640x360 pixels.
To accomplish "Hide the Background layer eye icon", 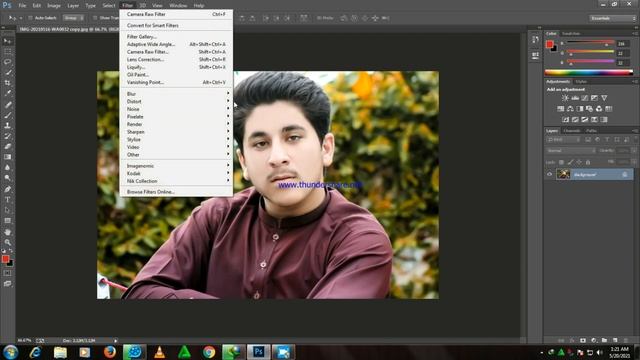I will click(x=549, y=175).
